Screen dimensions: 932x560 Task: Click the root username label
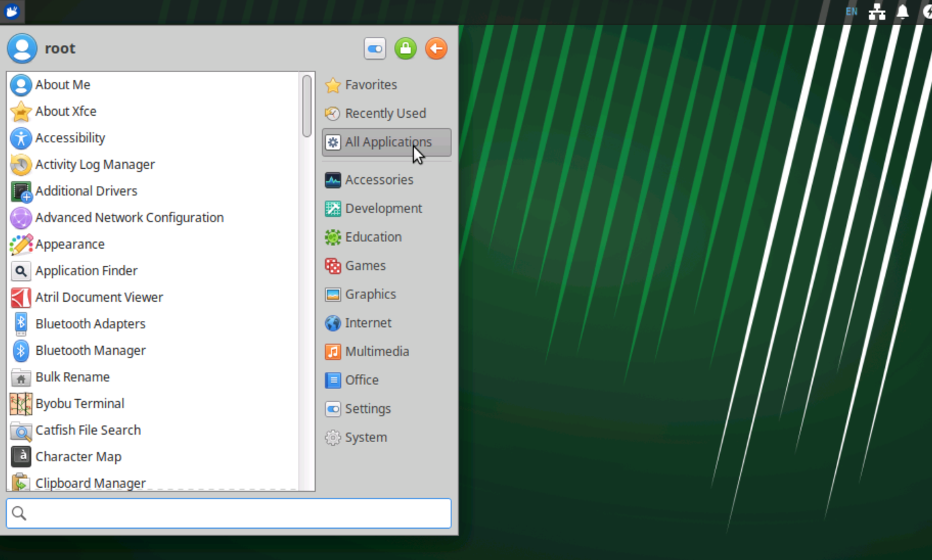click(x=60, y=48)
